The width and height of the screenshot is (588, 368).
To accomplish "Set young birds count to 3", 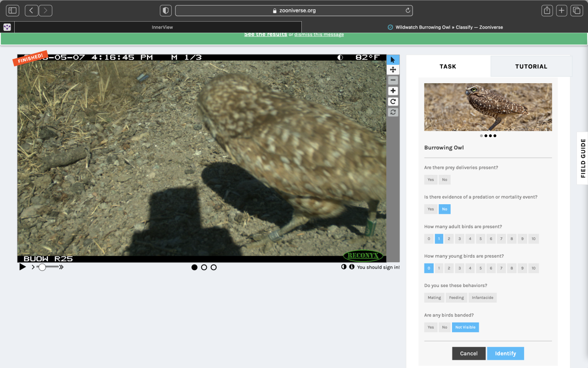I will [460, 268].
